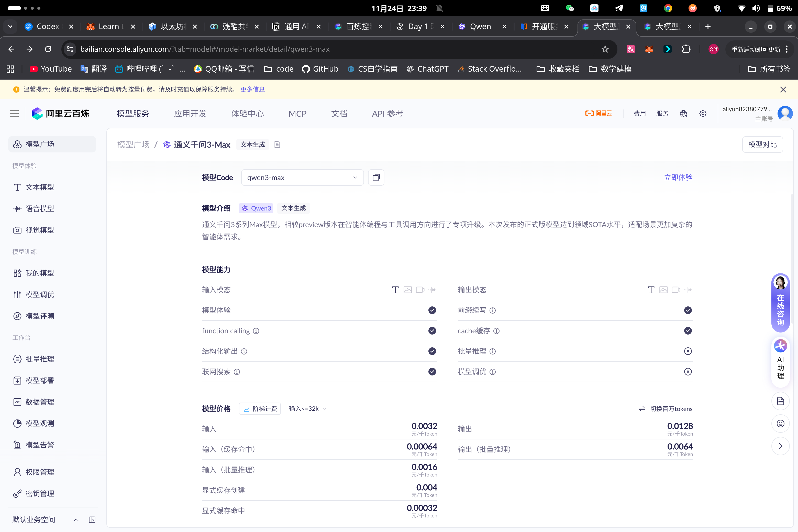798x532 pixels.
Task: Open the 模型Code dropdown showing qwen3-max
Action: 302,178
